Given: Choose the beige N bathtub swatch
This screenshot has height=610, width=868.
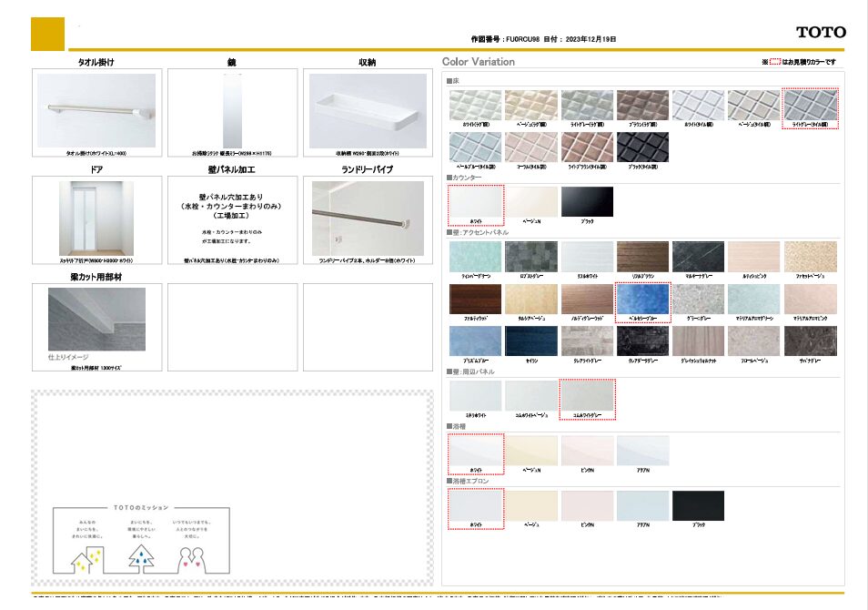Looking at the screenshot, I should 531,451.
